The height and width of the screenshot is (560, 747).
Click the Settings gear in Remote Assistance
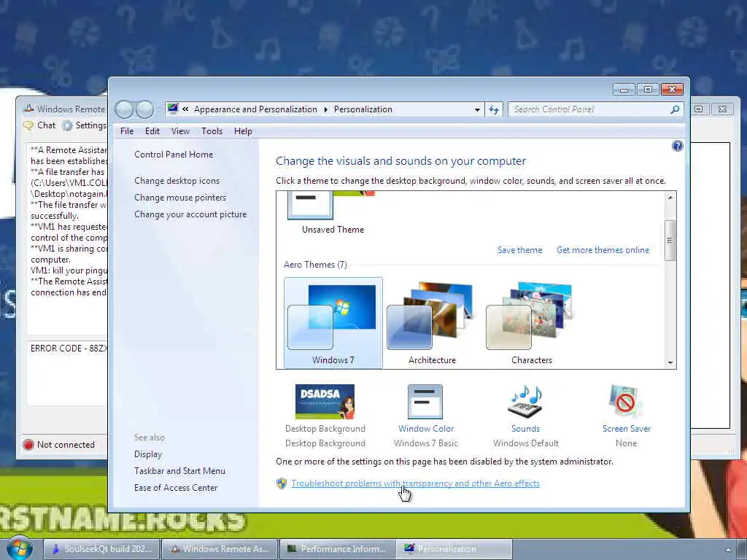tap(68, 125)
